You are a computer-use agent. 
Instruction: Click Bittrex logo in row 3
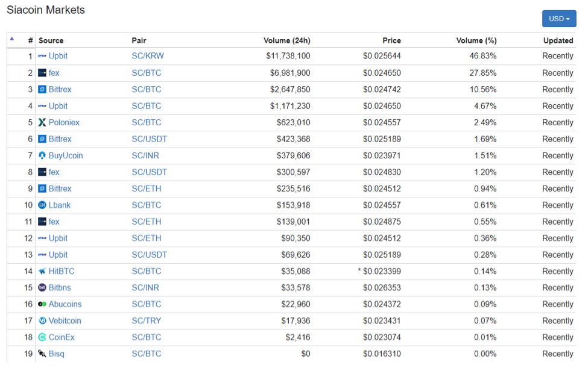click(x=42, y=89)
